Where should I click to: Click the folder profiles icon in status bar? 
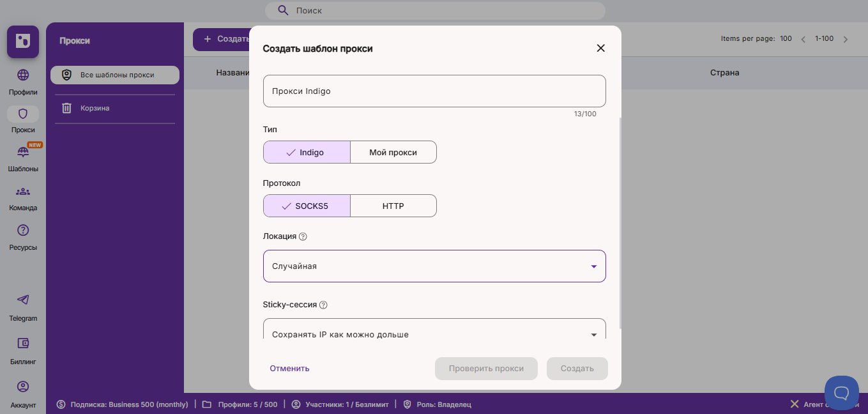(206, 404)
